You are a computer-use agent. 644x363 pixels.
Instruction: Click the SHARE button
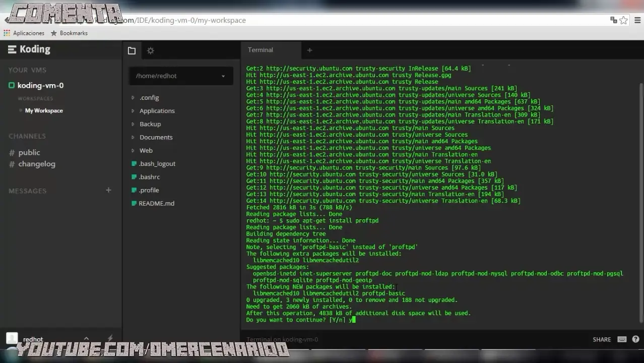tap(602, 340)
